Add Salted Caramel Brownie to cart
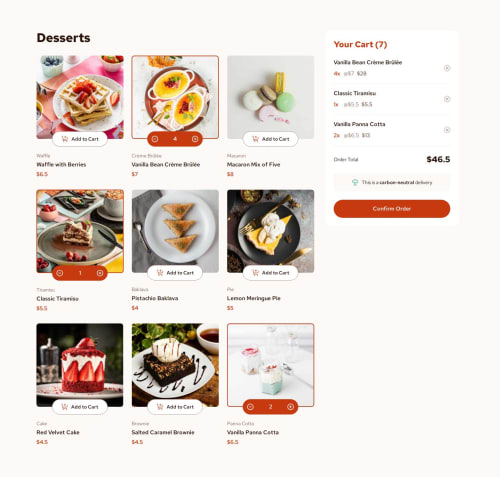500x477 pixels. (175, 407)
